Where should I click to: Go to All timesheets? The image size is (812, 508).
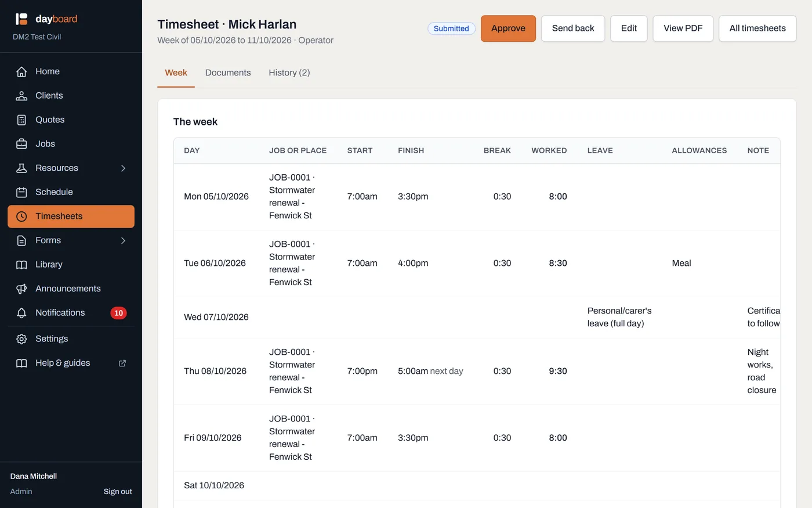(757, 28)
